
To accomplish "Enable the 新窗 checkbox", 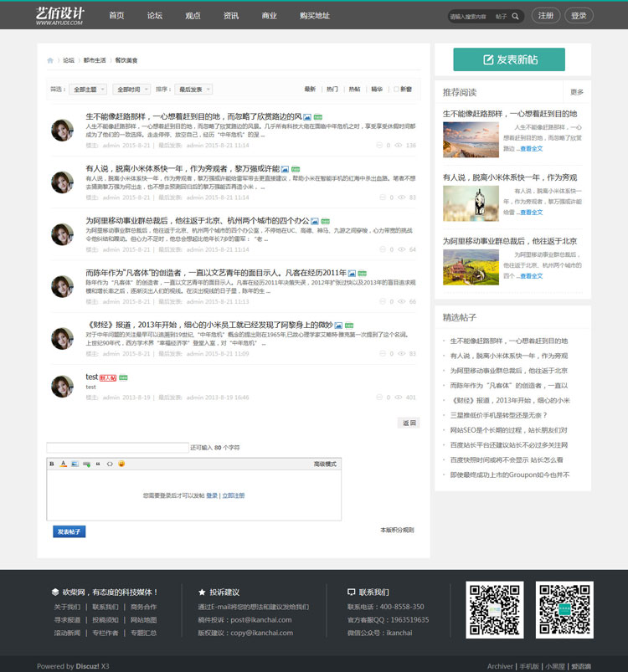I will (x=396, y=89).
